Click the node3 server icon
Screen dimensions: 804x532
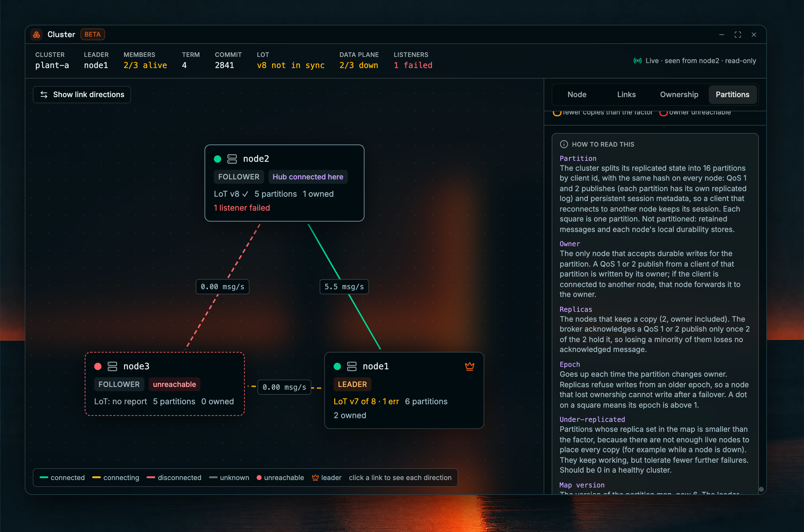[112, 367]
